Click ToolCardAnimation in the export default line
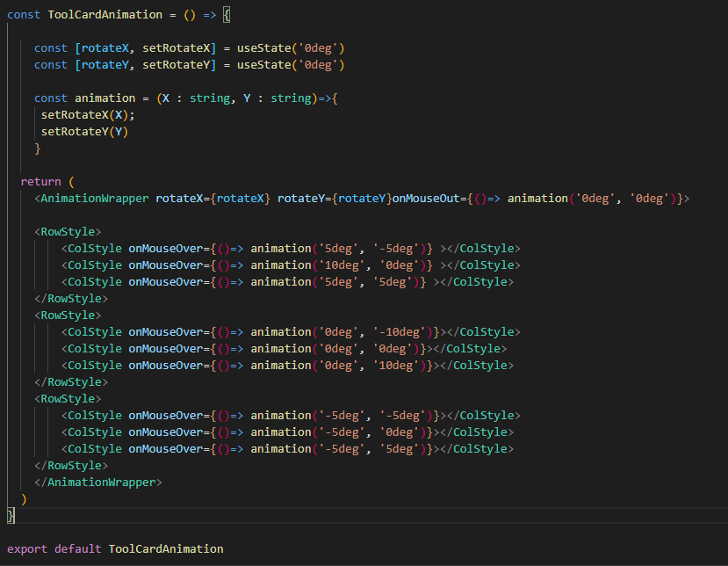The width and height of the screenshot is (728, 566). pyautogui.click(x=166, y=549)
